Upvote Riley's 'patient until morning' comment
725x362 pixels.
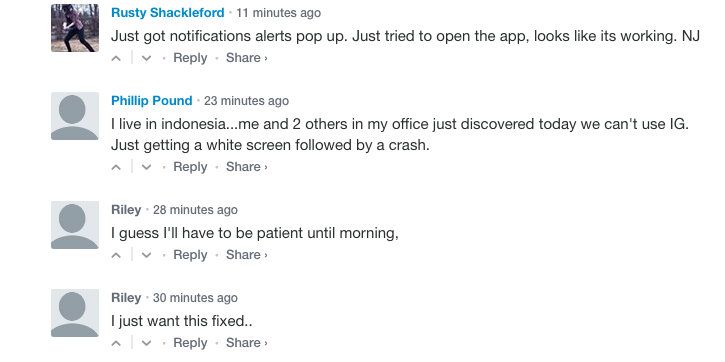click(x=117, y=255)
